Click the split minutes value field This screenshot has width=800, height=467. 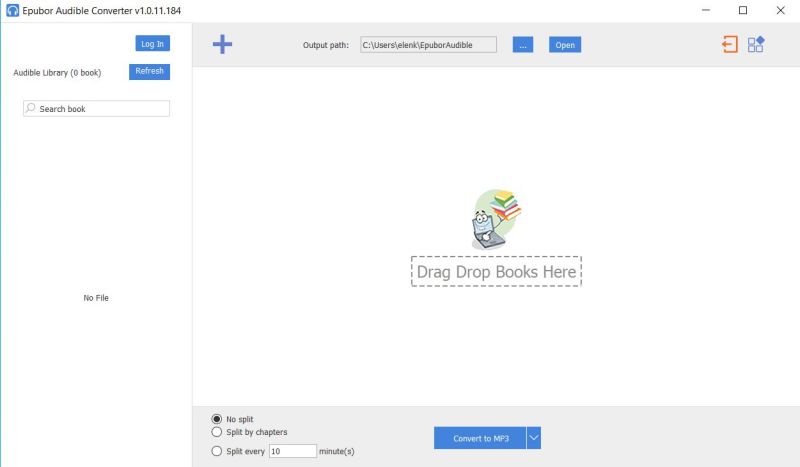(x=292, y=451)
